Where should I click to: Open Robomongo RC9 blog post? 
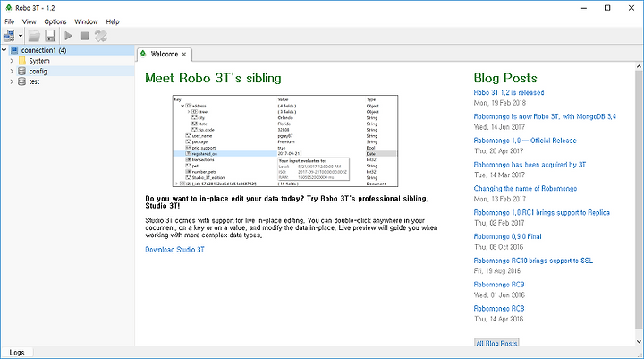coord(499,285)
